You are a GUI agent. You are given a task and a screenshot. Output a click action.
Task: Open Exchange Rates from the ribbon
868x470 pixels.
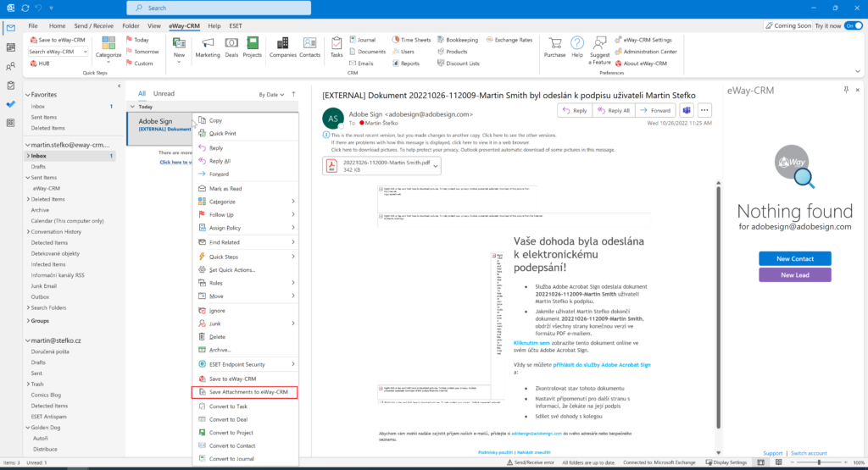tap(509, 40)
